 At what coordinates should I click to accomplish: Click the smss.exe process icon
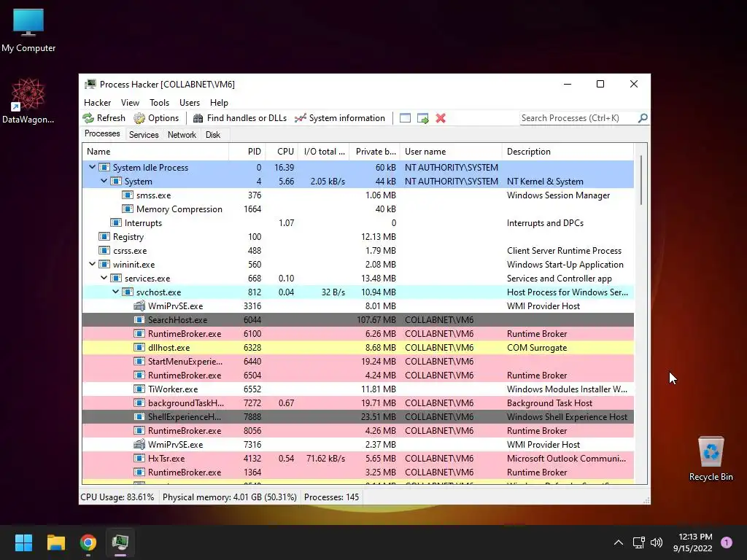click(128, 195)
